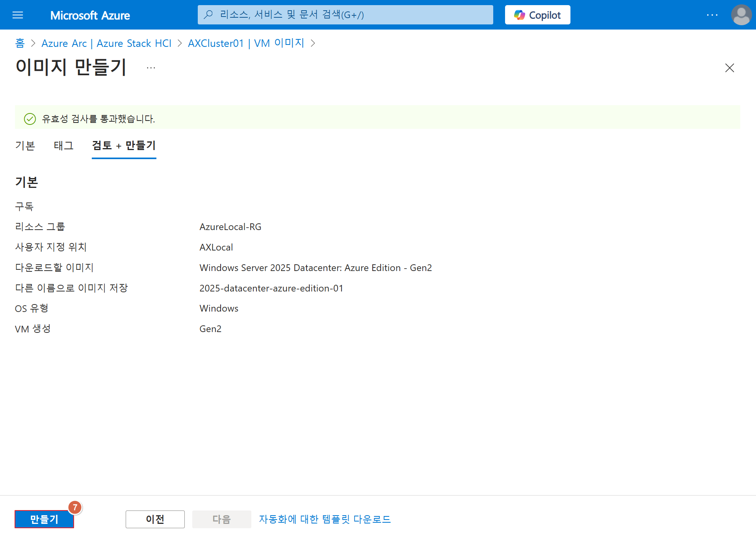Click the 리소스 그룹 label
This screenshot has width=756, height=542.
click(x=40, y=226)
